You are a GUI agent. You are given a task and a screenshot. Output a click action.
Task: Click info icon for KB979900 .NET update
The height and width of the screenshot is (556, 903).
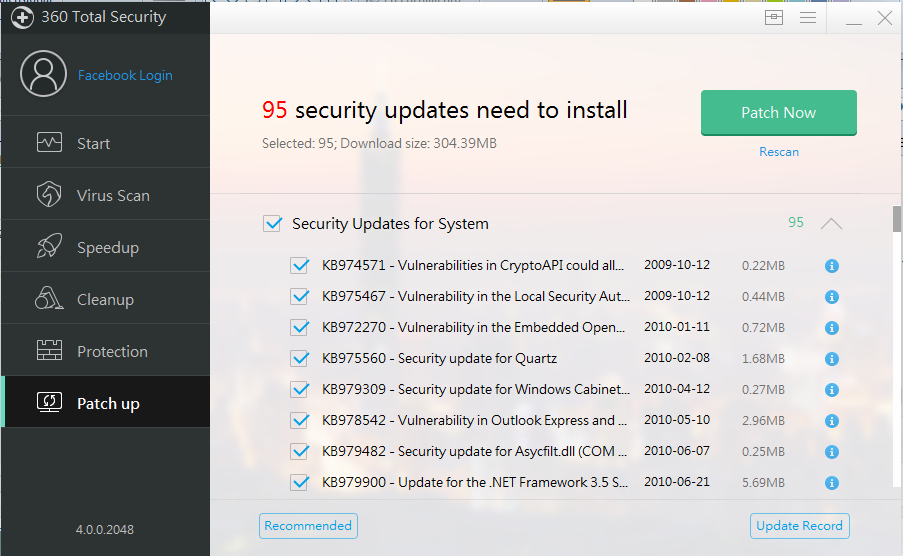point(831,483)
